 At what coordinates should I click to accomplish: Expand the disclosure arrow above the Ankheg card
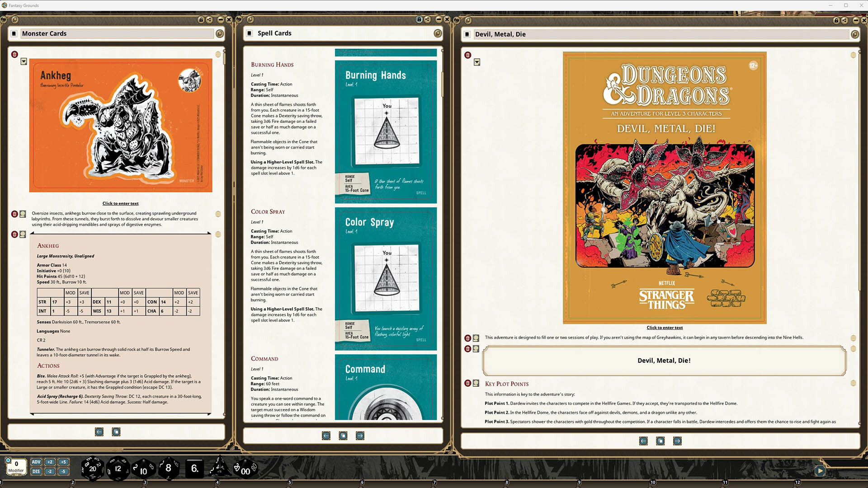pyautogui.click(x=24, y=62)
